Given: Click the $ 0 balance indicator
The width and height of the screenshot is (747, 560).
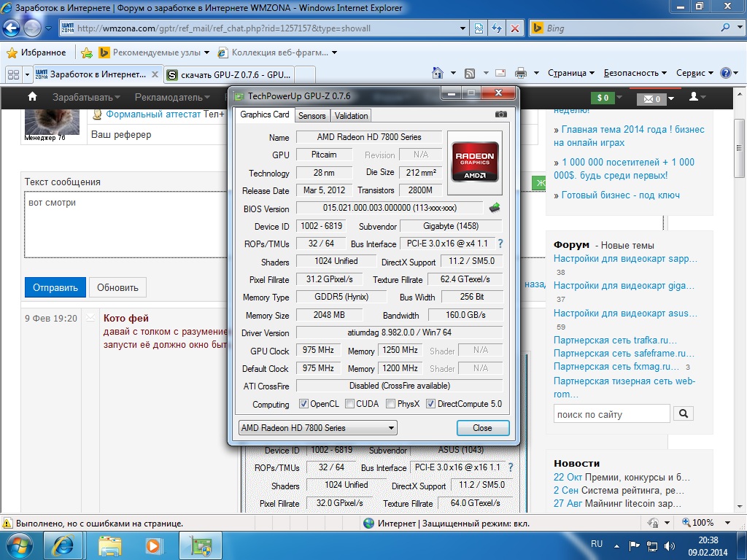Looking at the screenshot, I should [x=603, y=98].
